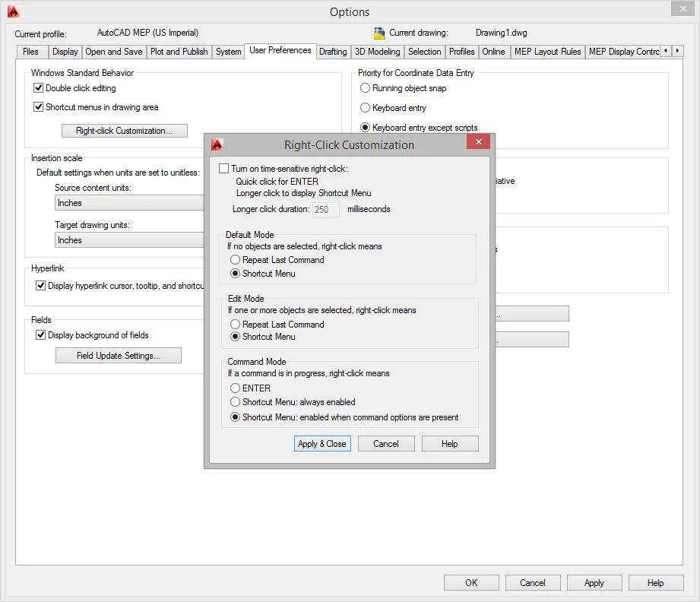Open Field Update Settings
The width and height of the screenshot is (700, 602).
pos(119,356)
